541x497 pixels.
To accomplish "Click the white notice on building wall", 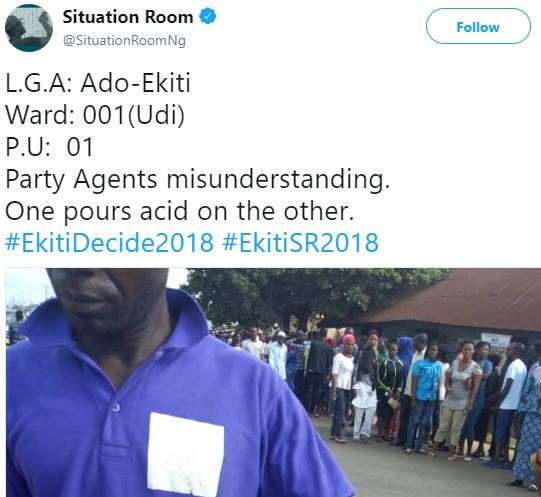I will (496, 340).
